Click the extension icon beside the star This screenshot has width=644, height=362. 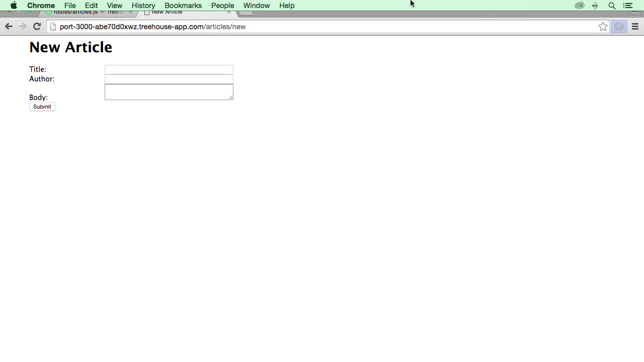coord(619,27)
